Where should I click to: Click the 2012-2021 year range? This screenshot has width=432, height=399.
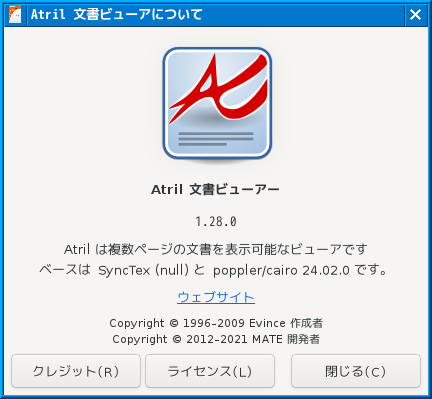(x=217, y=339)
